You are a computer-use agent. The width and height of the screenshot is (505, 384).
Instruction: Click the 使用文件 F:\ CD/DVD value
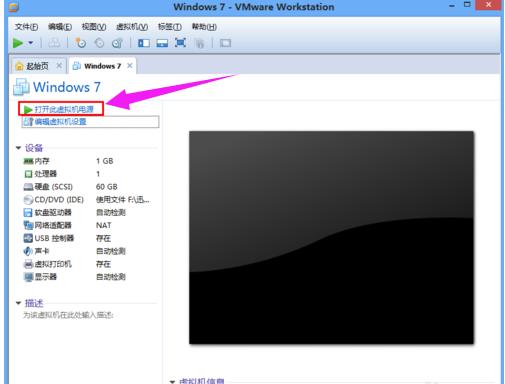pyautogui.click(x=123, y=200)
